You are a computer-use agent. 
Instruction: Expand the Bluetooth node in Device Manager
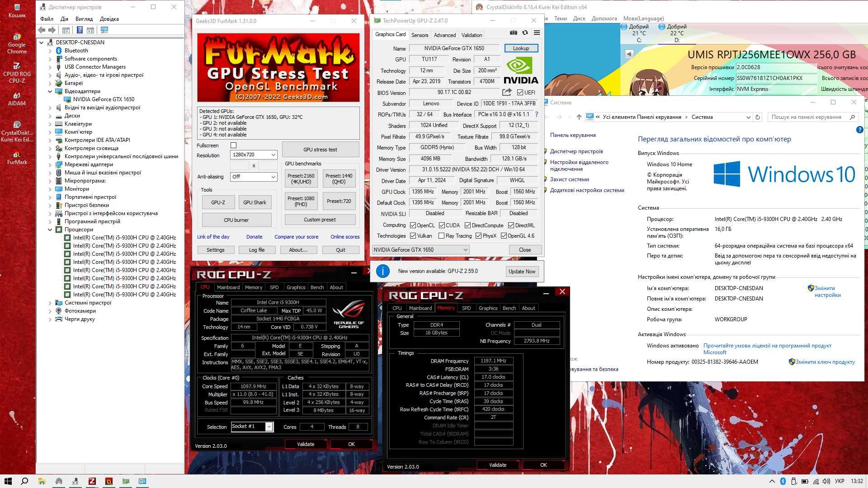click(x=50, y=51)
